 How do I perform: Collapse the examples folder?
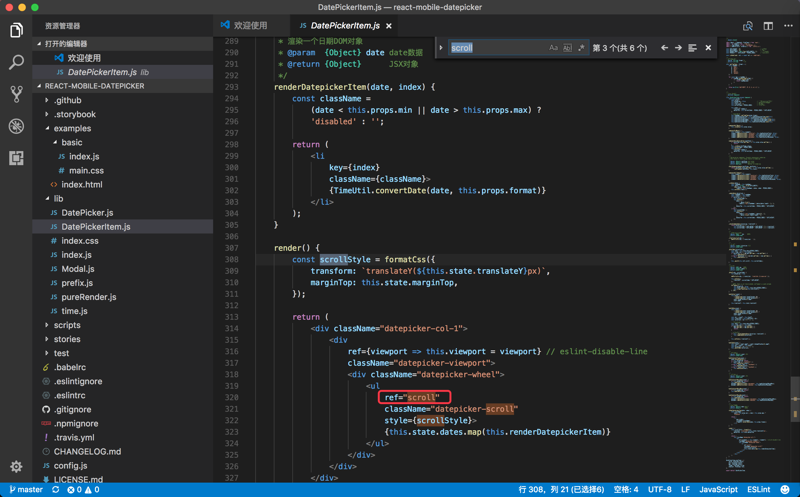[x=72, y=128]
